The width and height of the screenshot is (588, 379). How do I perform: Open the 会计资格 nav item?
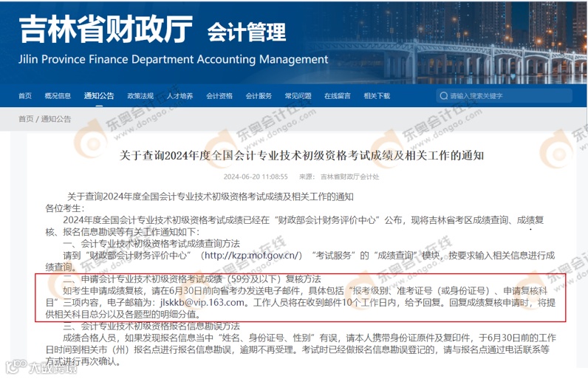pyautogui.click(x=219, y=96)
